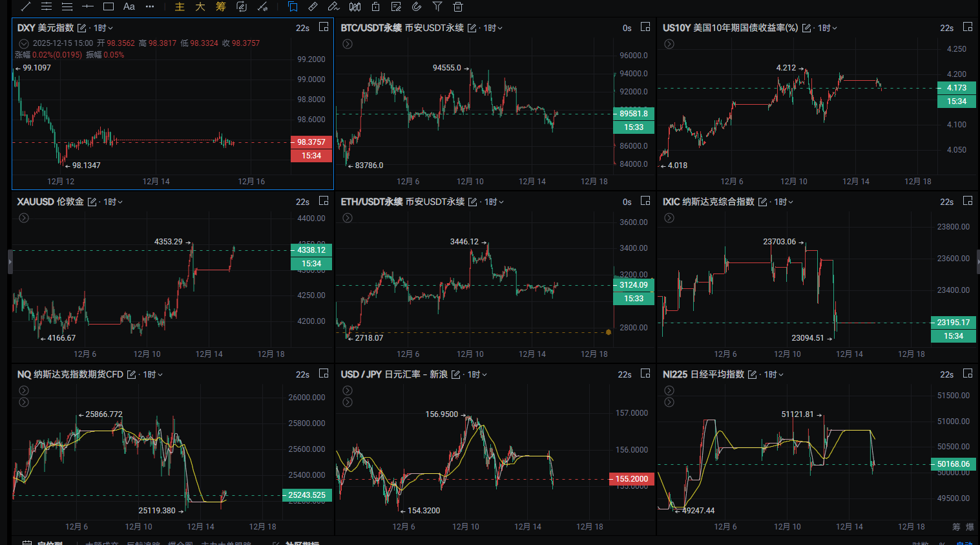The width and height of the screenshot is (980, 545).
Task: Toggle the 大 indicator button in toolbar
Action: (200, 6)
